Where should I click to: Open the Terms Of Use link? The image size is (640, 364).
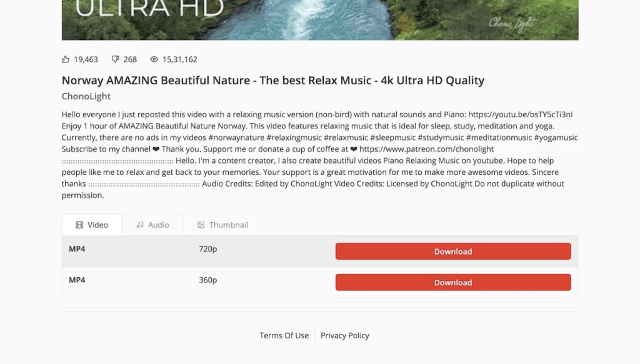(284, 335)
